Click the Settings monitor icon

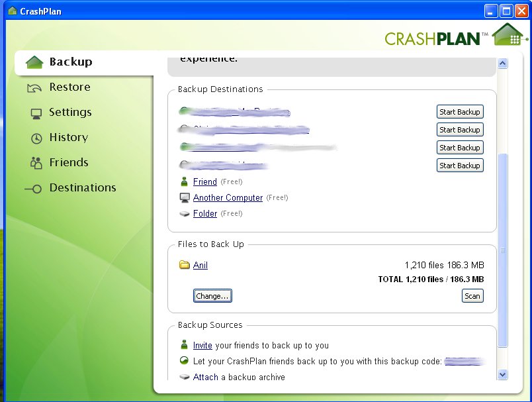click(x=36, y=114)
